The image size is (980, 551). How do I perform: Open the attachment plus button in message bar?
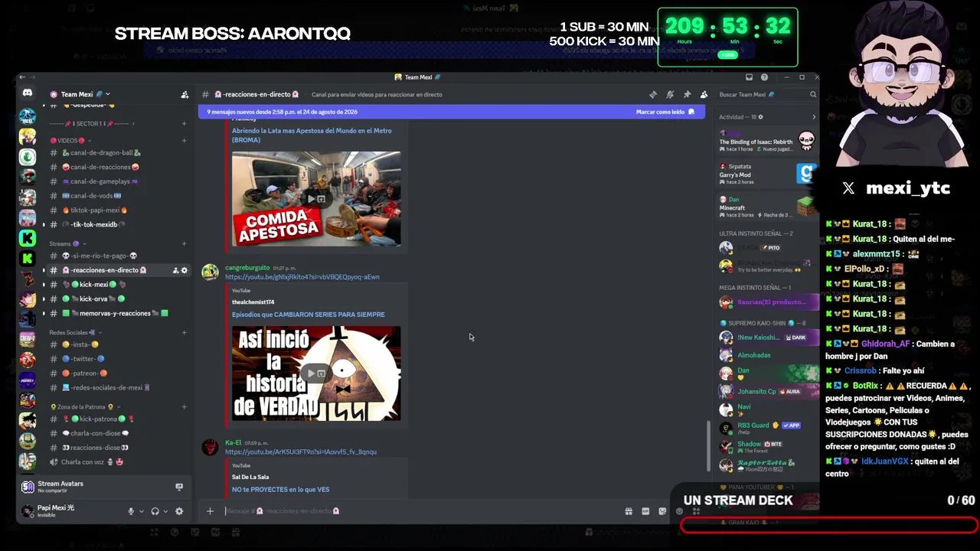click(x=210, y=511)
